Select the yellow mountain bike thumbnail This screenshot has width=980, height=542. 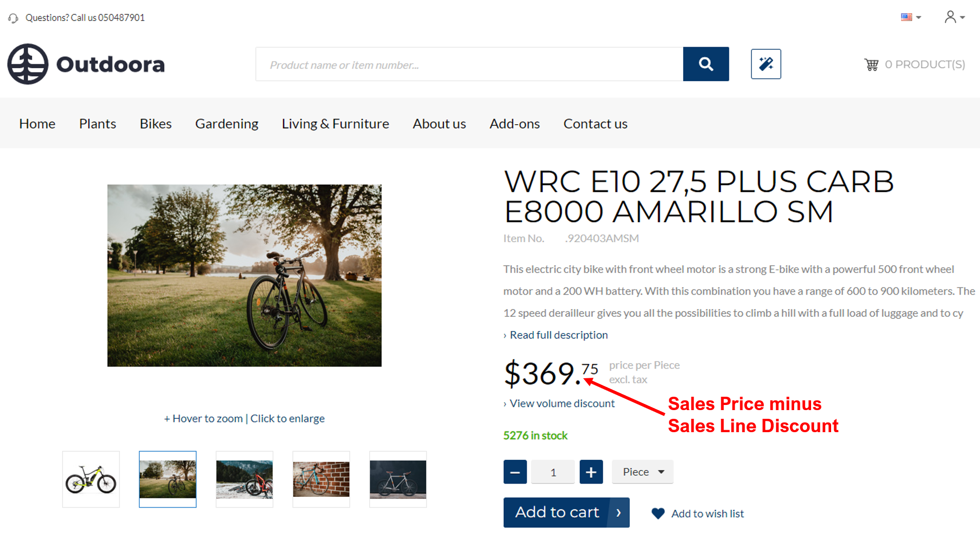[x=91, y=479]
